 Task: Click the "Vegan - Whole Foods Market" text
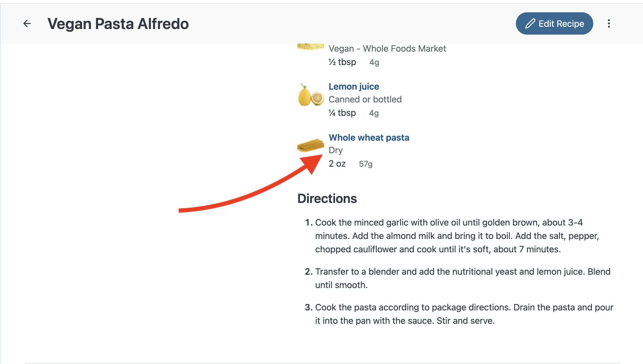point(387,49)
